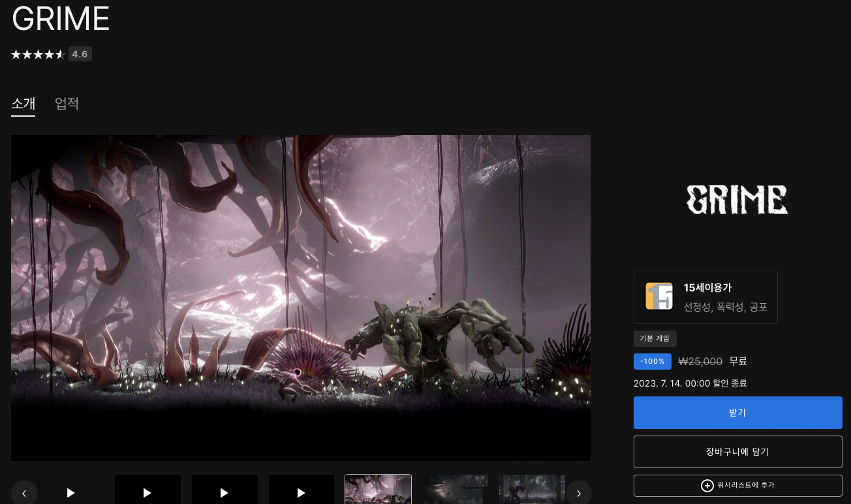Click the five-star rating icons
The image size is (851, 504).
38,54
